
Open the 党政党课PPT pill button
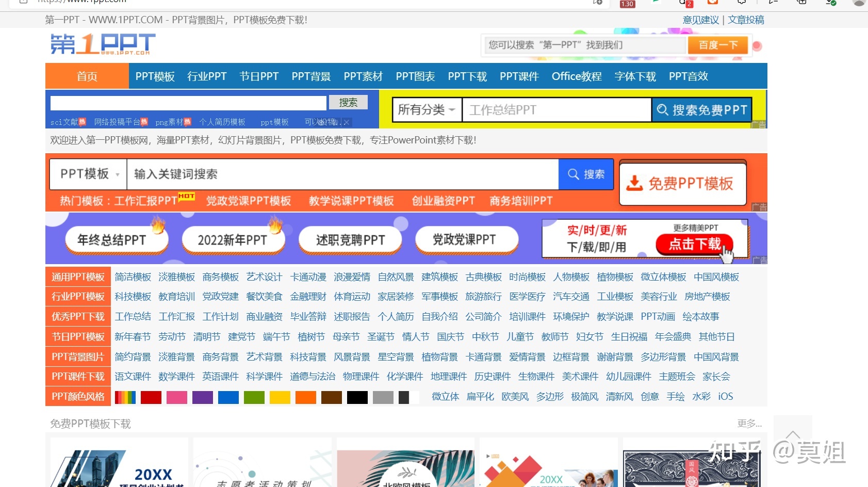pyautogui.click(x=467, y=239)
